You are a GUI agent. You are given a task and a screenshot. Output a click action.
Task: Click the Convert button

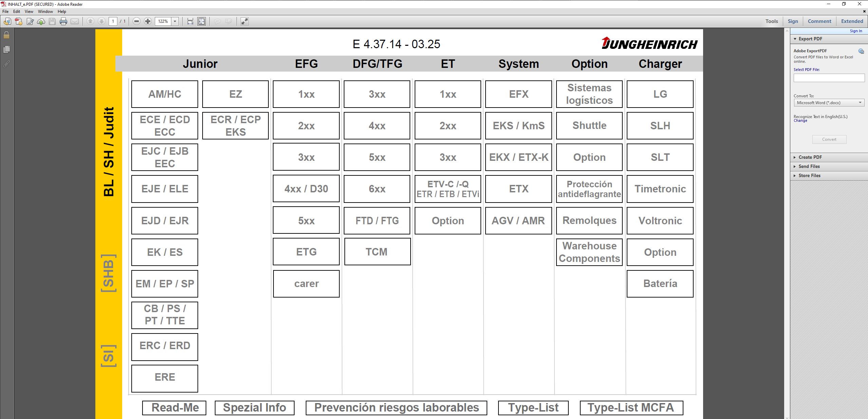pos(829,139)
